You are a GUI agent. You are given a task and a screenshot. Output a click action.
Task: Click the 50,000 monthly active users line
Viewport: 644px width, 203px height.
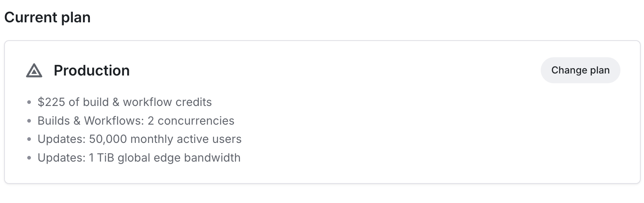point(139,139)
